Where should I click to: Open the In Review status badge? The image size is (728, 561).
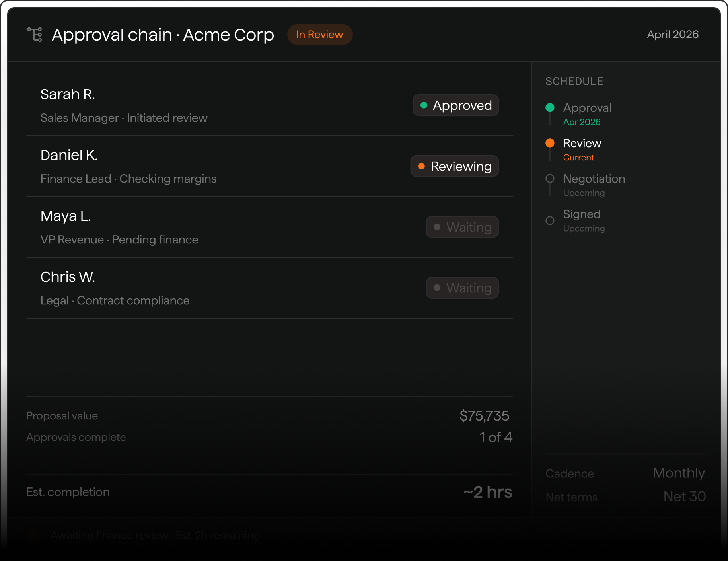pos(320,35)
